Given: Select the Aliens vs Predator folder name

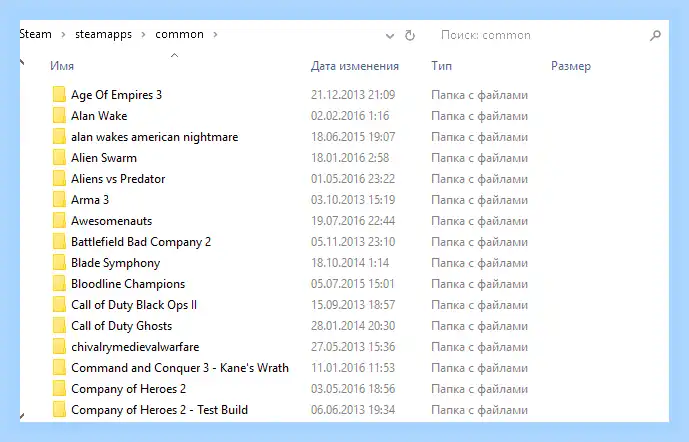Looking at the screenshot, I should pyautogui.click(x=118, y=179).
